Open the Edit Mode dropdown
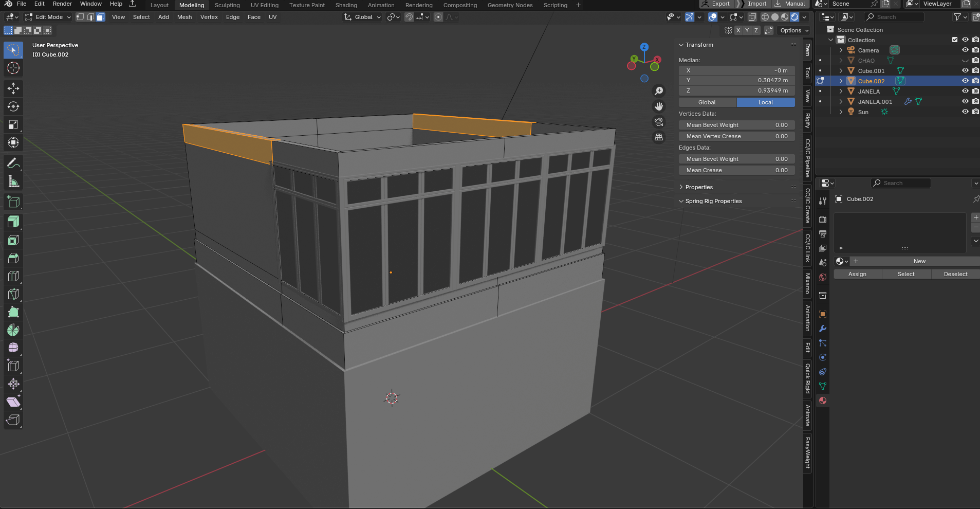Viewport: 980px width, 509px height. coord(48,17)
